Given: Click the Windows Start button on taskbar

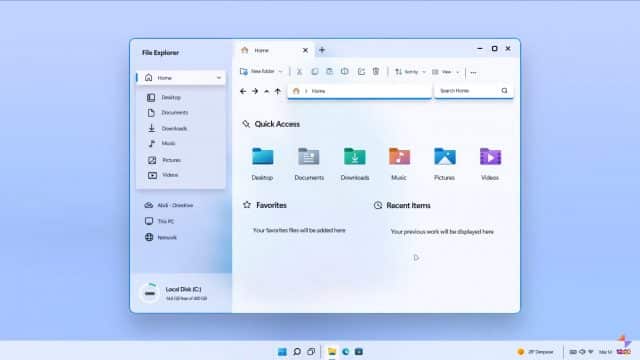Looking at the screenshot, I should [x=282, y=352].
